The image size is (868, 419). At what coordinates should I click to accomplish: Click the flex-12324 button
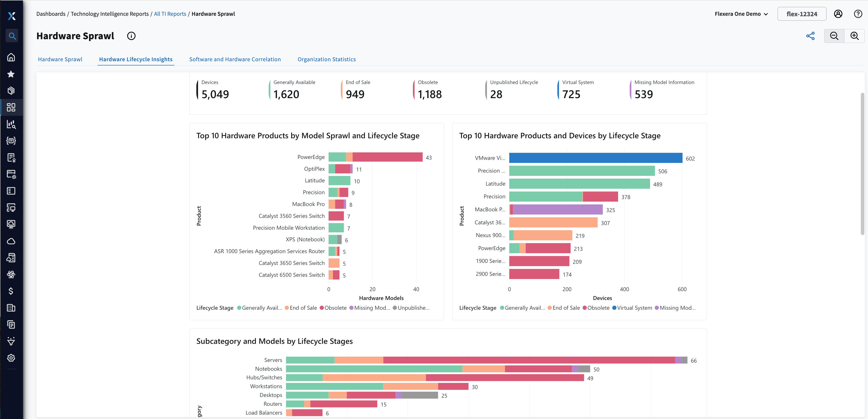pos(802,14)
